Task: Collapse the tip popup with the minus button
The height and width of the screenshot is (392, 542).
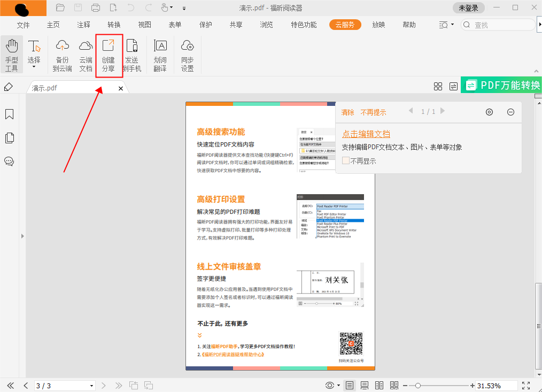Action: click(510, 112)
